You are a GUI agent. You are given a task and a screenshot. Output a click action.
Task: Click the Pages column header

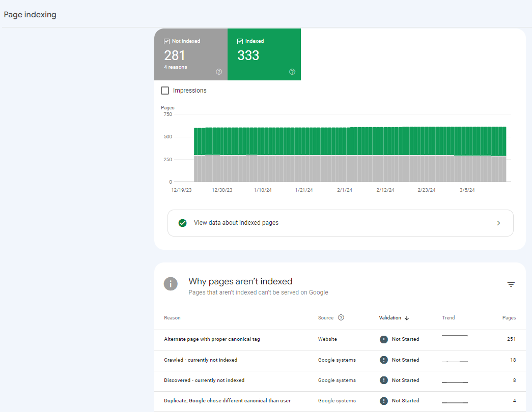(509, 318)
